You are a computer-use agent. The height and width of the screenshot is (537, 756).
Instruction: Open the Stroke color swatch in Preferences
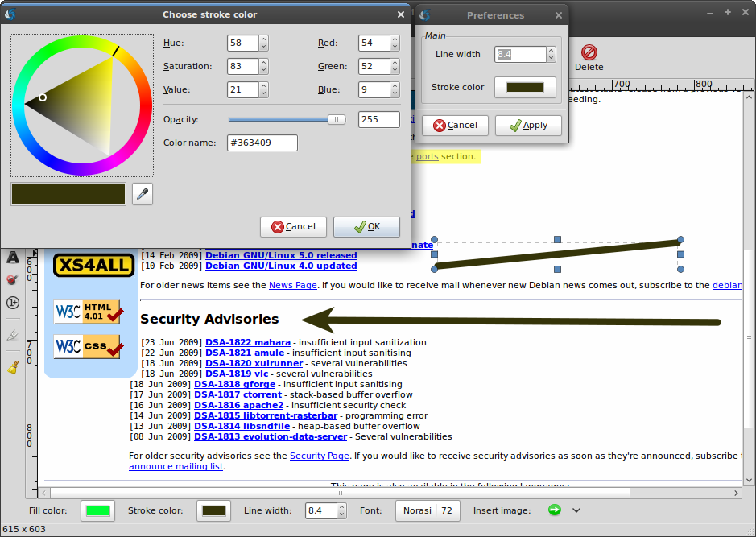(525, 87)
